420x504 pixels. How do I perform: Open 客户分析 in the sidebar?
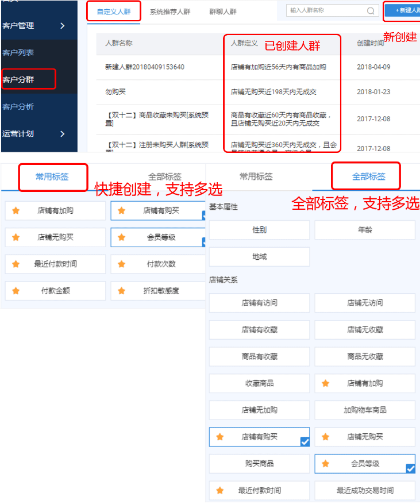click(x=18, y=107)
